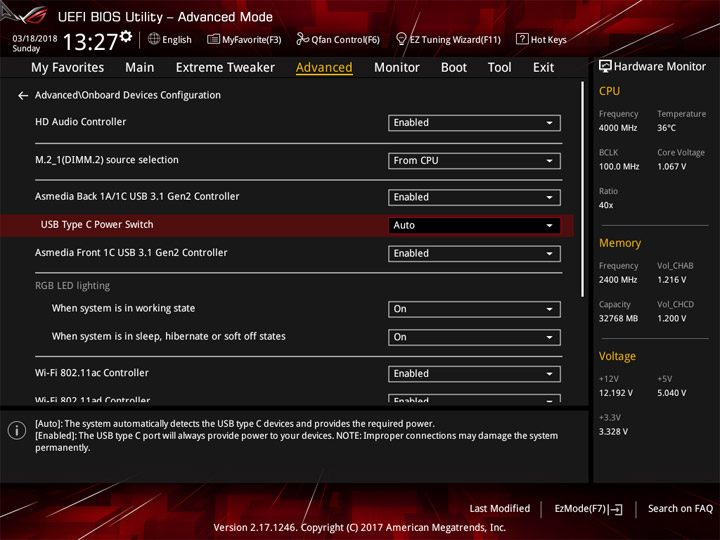Image resolution: width=720 pixels, height=540 pixels.
Task: Click the info circle icon
Action: pos(17,430)
